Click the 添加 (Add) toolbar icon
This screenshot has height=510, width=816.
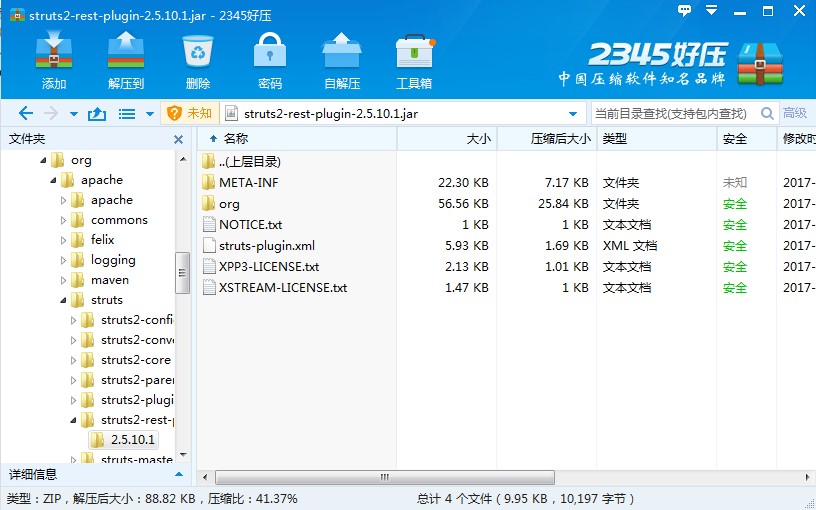click(x=54, y=60)
